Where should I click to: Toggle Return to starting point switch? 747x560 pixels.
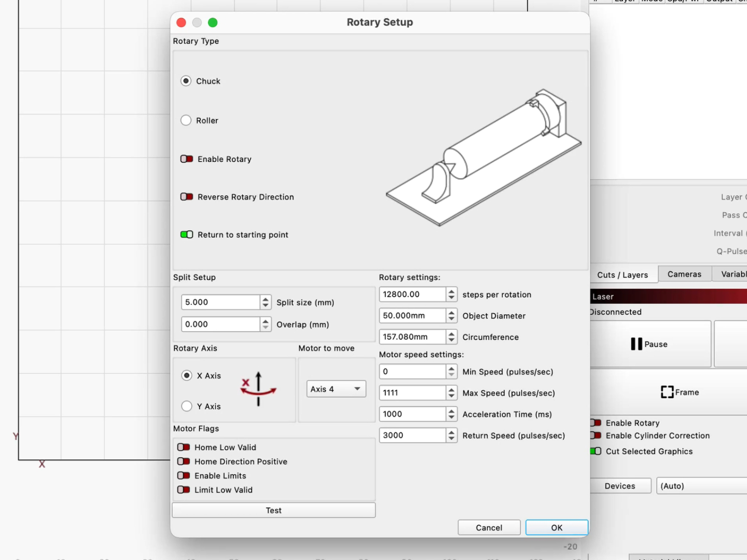pyautogui.click(x=187, y=234)
